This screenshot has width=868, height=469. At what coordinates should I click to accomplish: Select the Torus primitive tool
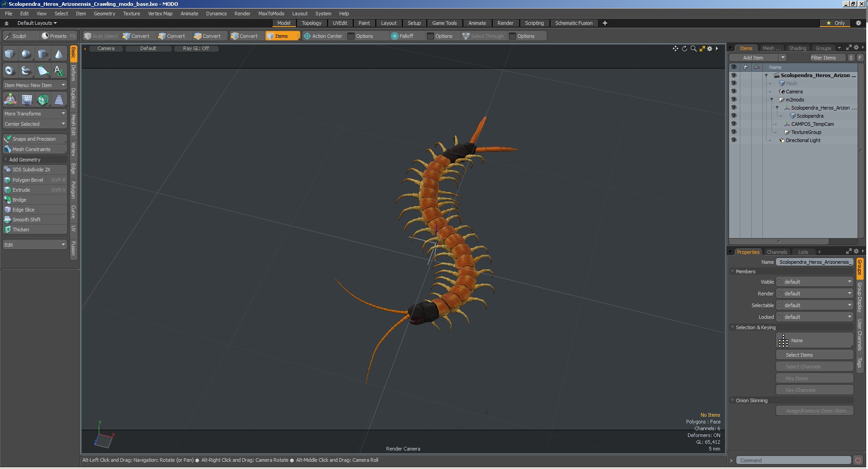click(x=9, y=71)
